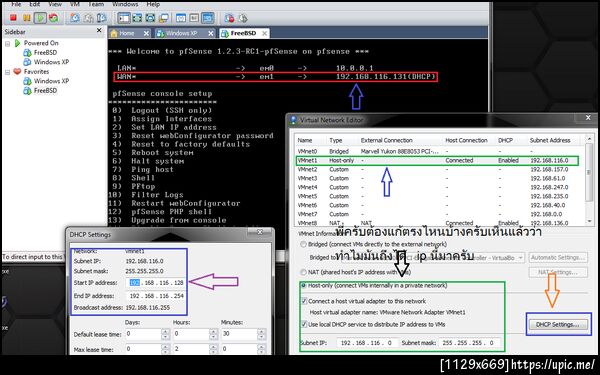
Task: Click Default lease time Hours stepper arrows
Action: point(214,334)
